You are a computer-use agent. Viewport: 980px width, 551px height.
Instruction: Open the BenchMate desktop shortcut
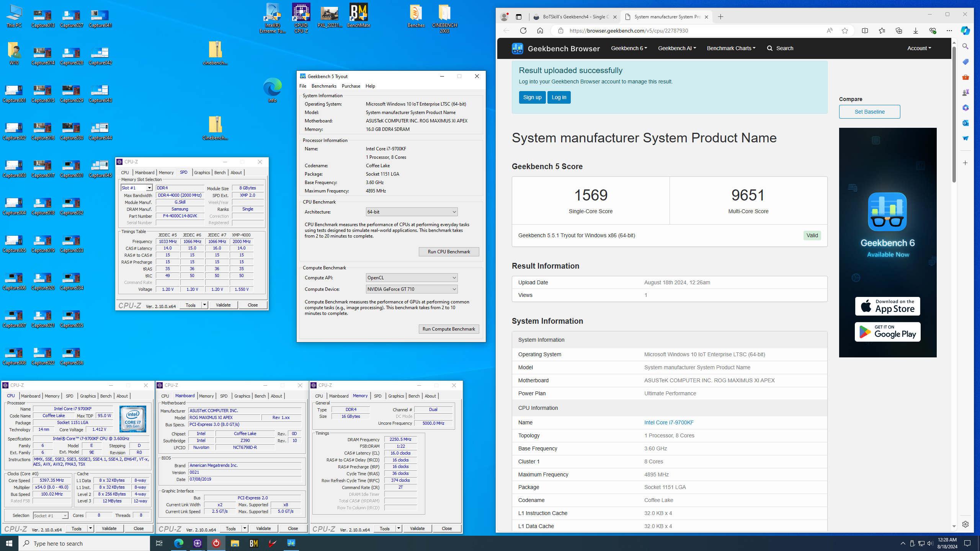pos(358,15)
